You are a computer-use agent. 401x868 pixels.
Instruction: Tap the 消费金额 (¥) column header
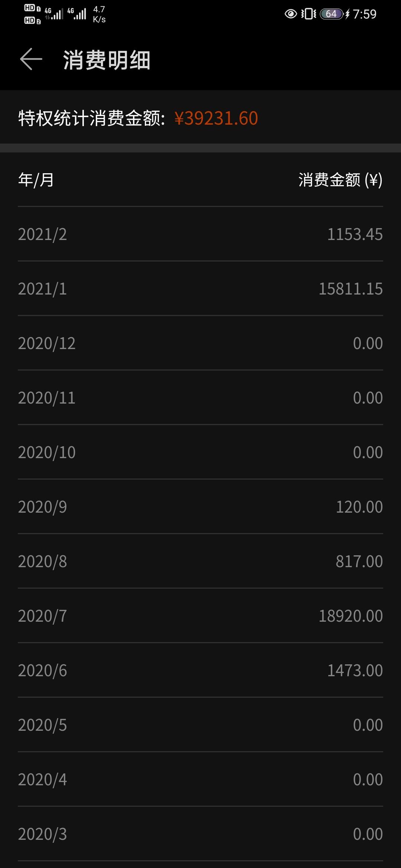tap(340, 180)
